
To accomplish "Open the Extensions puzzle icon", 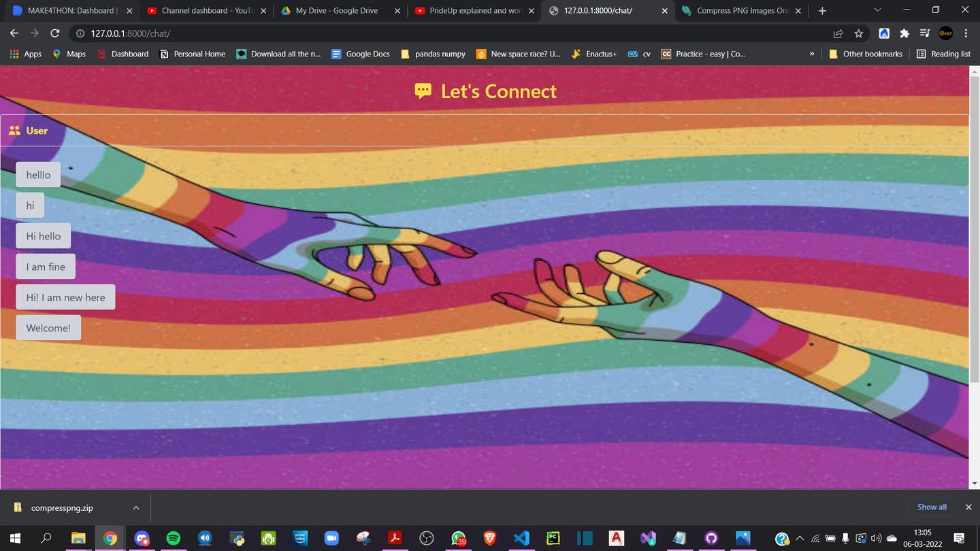I will tap(904, 33).
